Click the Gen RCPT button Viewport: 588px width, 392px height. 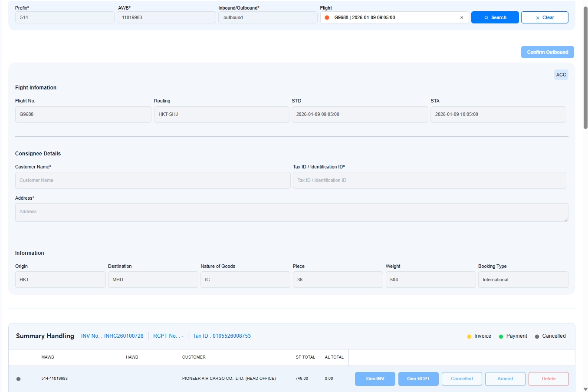(418, 379)
